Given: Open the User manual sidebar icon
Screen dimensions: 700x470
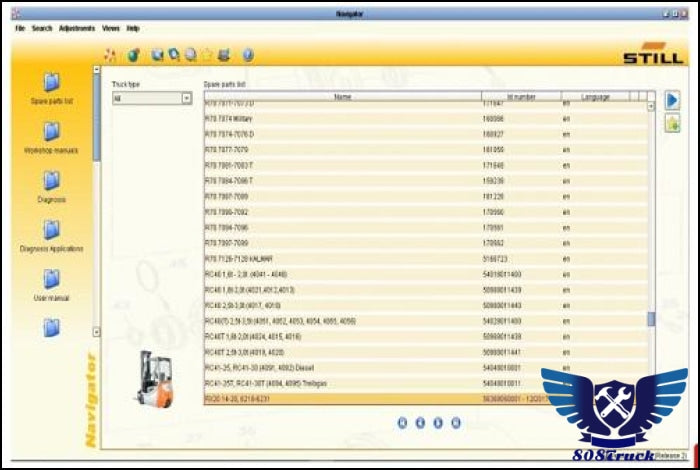Looking at the screenshot, I should pos(51,279).
